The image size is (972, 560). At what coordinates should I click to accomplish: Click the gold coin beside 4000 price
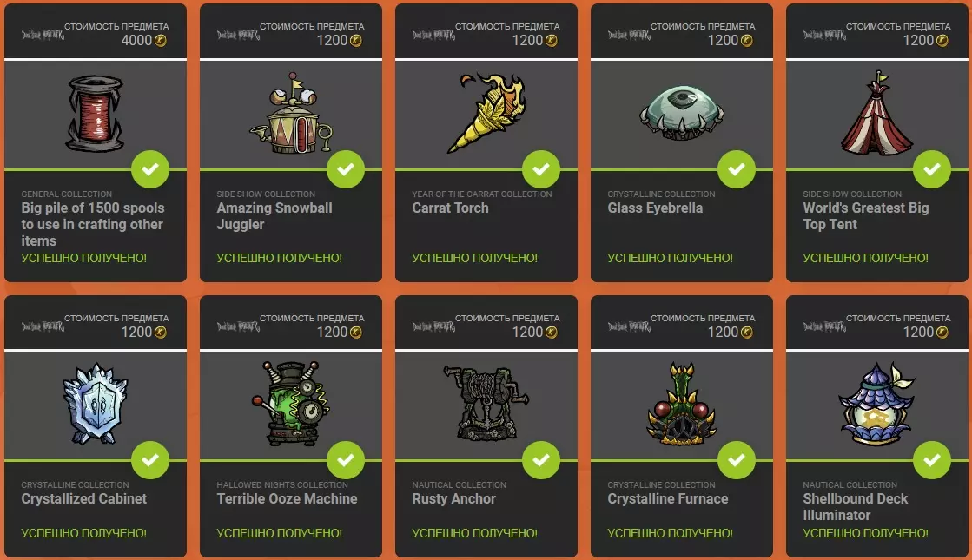point(161,41)
